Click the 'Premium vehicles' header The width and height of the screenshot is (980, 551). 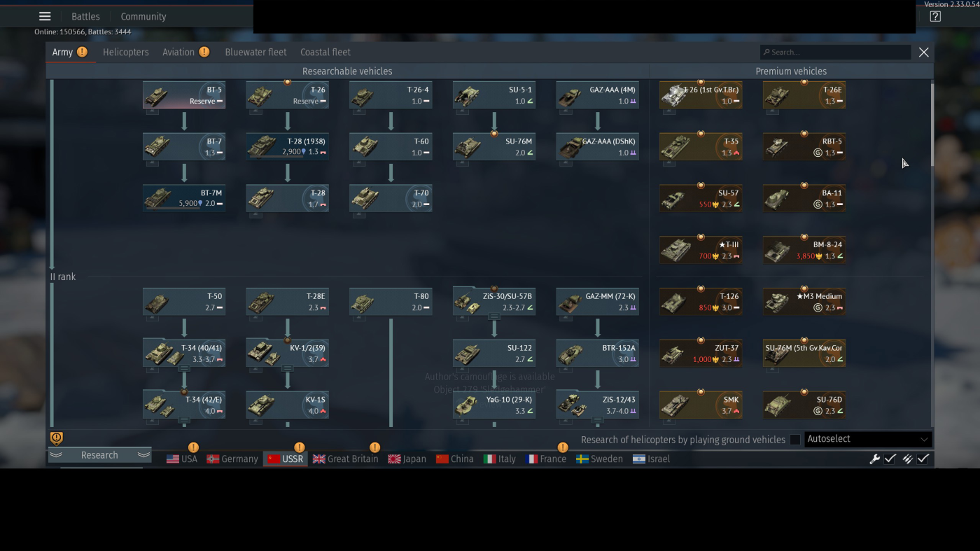[791, 71]
